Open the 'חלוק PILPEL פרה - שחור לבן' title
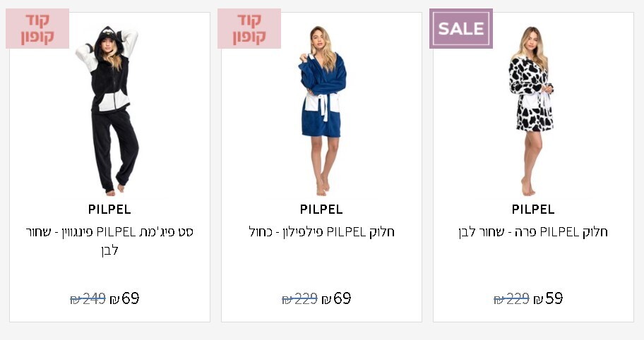The height and width of the screenshot is (340, 644). [533, 232]
